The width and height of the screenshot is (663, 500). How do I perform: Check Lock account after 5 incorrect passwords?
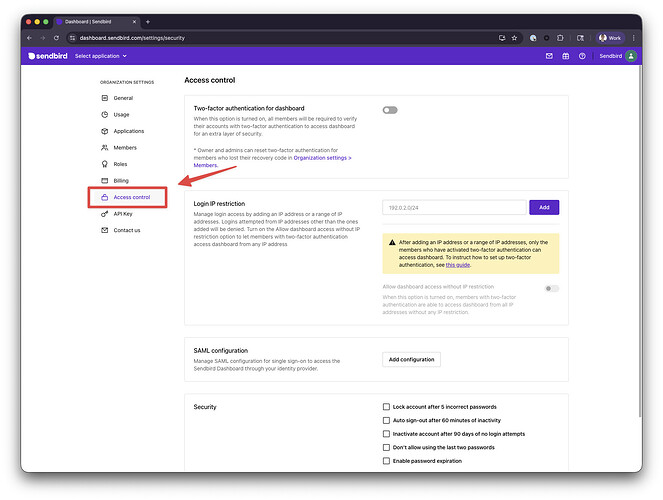386,407
